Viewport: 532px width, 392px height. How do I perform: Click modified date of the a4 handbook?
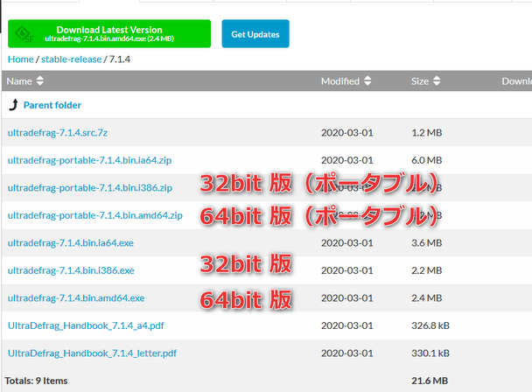point(347,325)
